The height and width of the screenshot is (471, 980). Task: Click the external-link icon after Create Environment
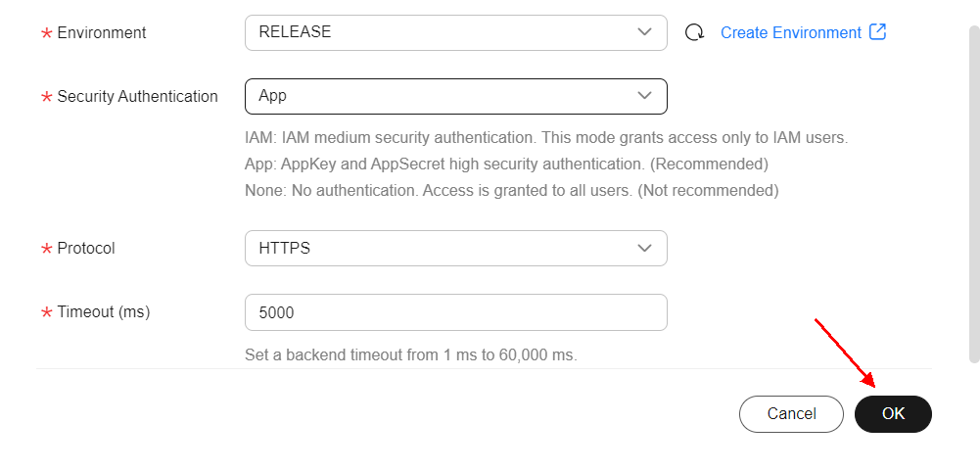pos(877,32)
